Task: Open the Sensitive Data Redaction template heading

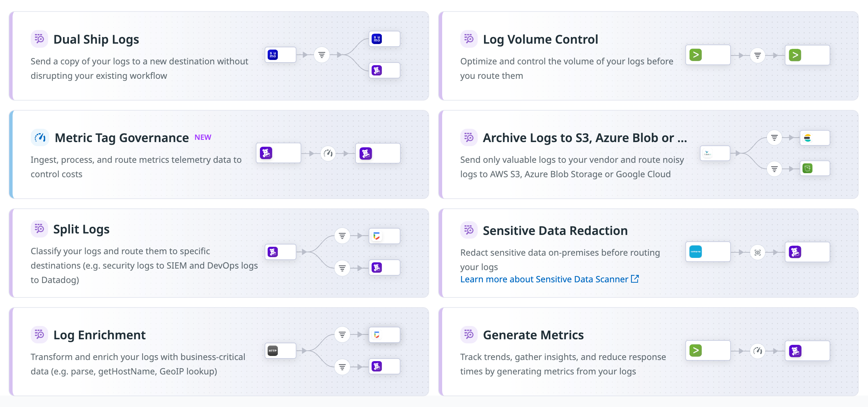Action: click(x=555, y=231)
